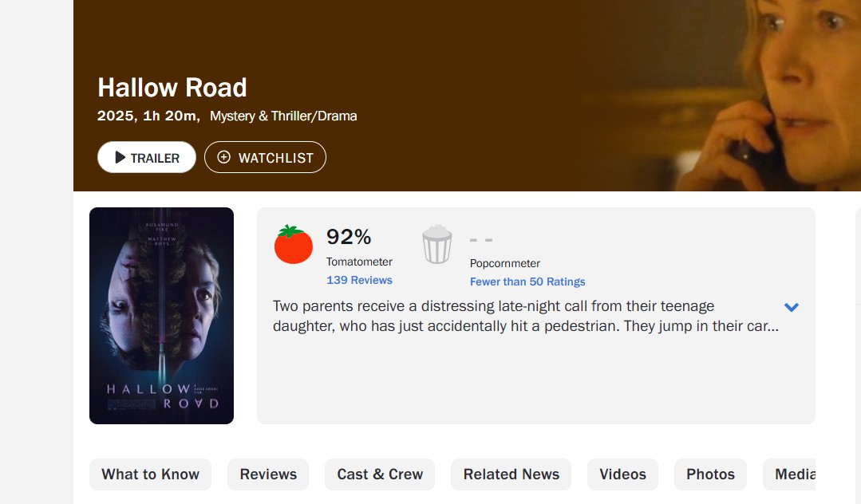
Task: Open the Fewer than 50 Ratings link
Action: [x=527, y=282]
